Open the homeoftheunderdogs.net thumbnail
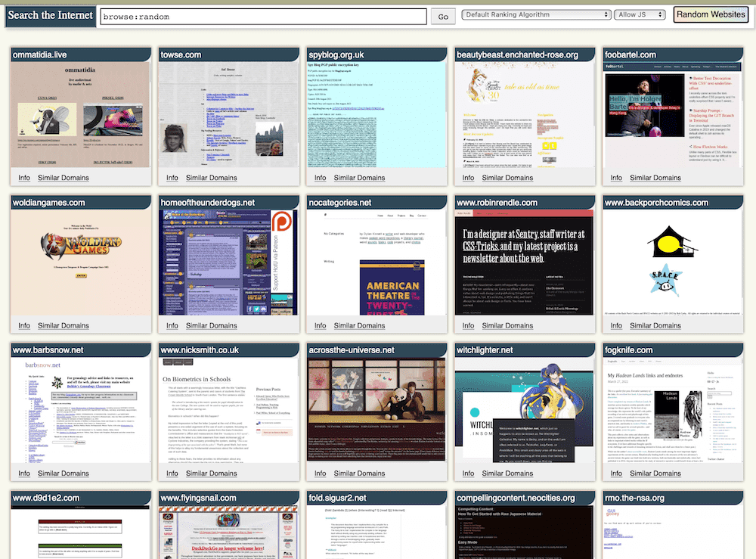This screenshot has height=559, width=756. coord(228,262)
